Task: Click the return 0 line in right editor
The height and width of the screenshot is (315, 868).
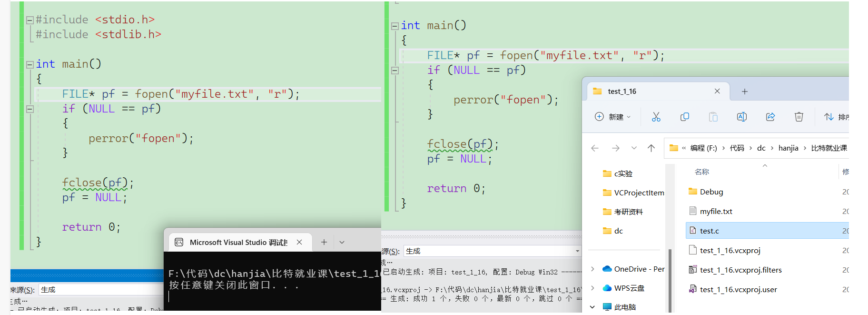Action: coord(456,189)
